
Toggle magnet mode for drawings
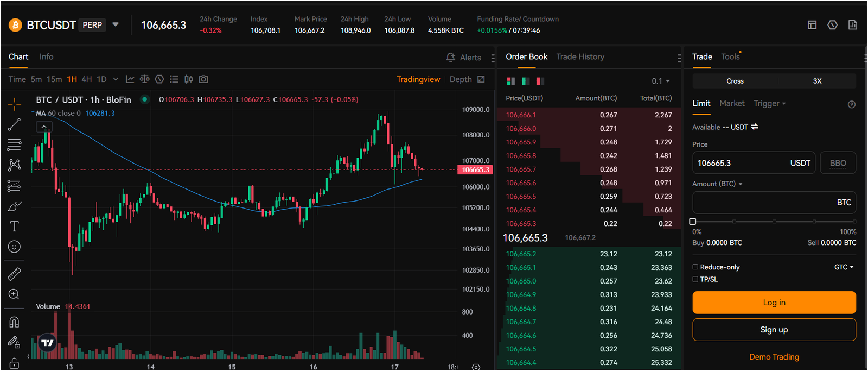[15, 322]
